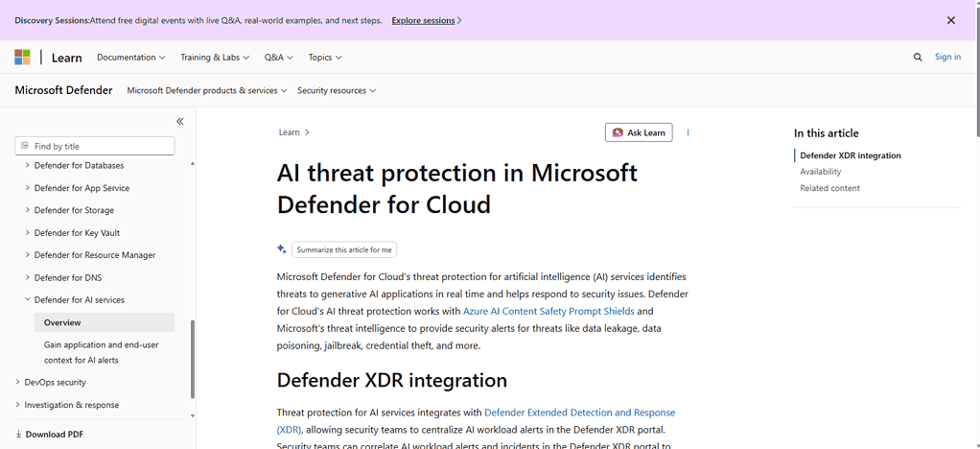The image size is (980, 449).
Task: Expand the DevOps security node
Action: click(x=17, y=382)
